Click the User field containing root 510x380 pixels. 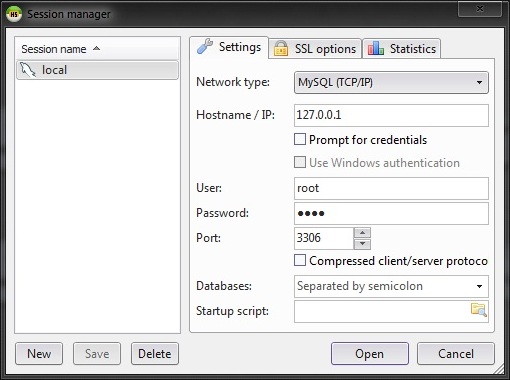(391, 188)
